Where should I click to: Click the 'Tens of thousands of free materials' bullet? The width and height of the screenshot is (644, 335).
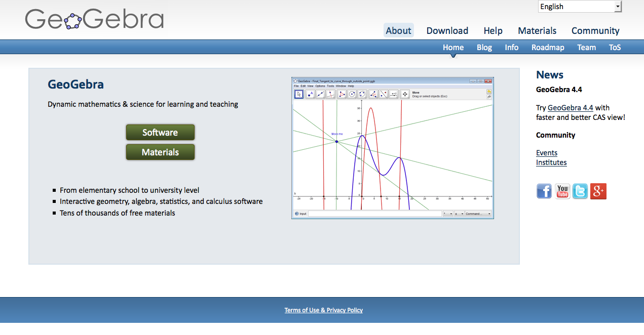tap(118, 213)
